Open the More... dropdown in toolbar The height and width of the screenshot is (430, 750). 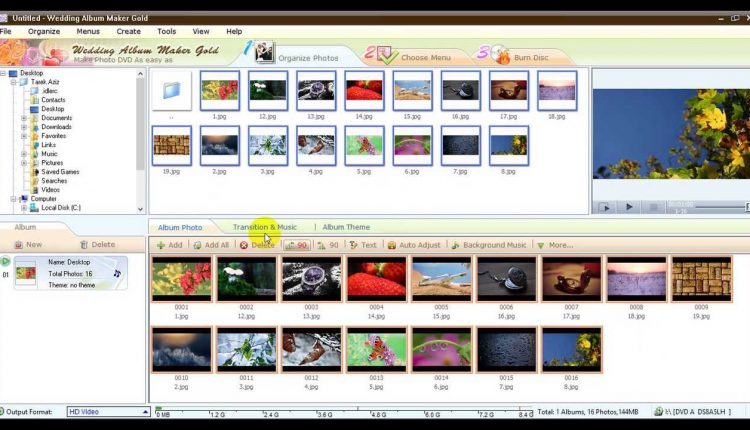click(x=555, y=245)
